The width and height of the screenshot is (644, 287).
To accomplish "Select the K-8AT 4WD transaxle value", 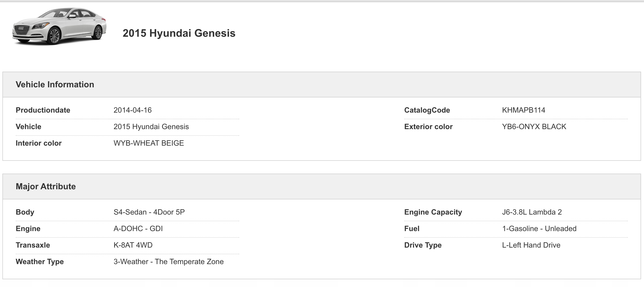I will coord(133,245).
